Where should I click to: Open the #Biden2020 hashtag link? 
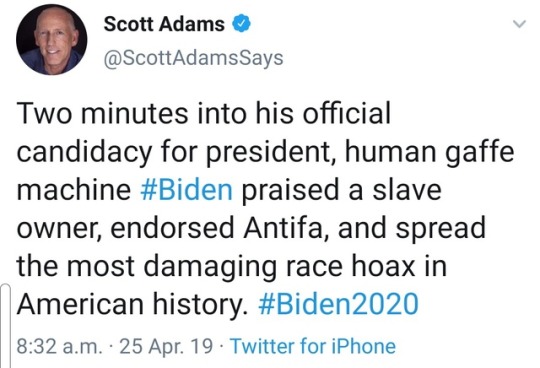pos(338,304)
